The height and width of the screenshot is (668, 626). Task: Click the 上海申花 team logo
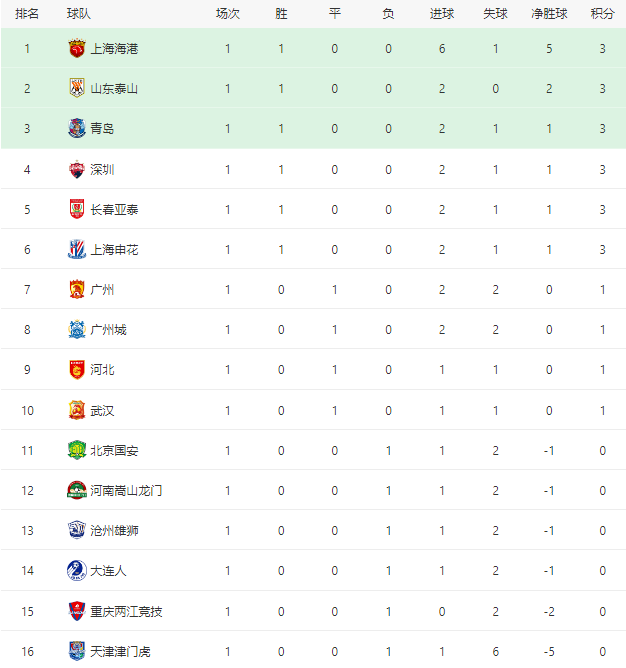tap(77, 250)
